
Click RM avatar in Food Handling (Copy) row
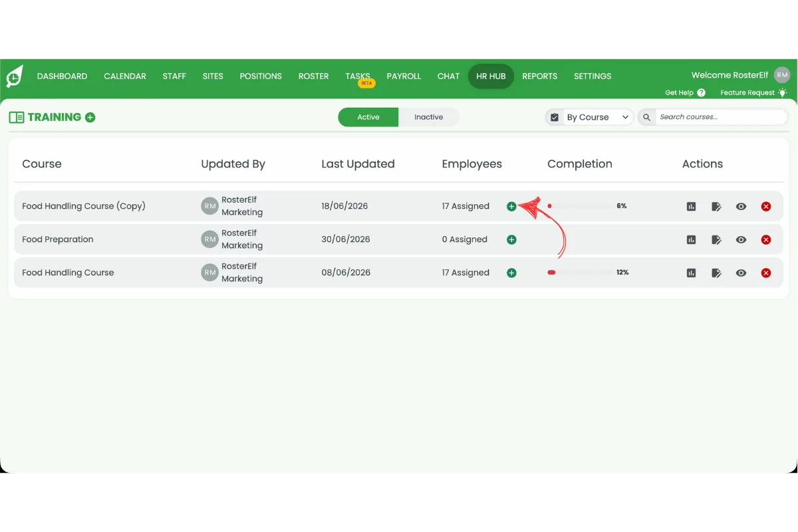point(209,206)
